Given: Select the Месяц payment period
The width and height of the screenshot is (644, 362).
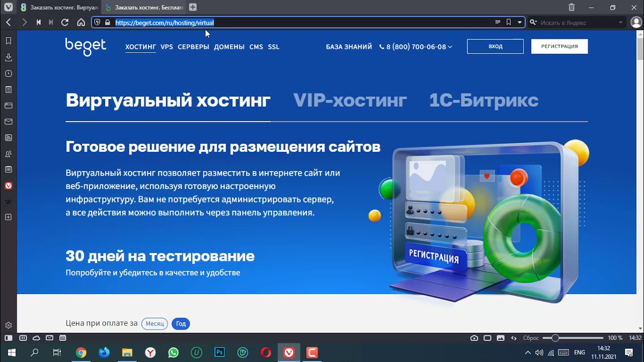Looking at the screenshot, I should coord(155,324).
